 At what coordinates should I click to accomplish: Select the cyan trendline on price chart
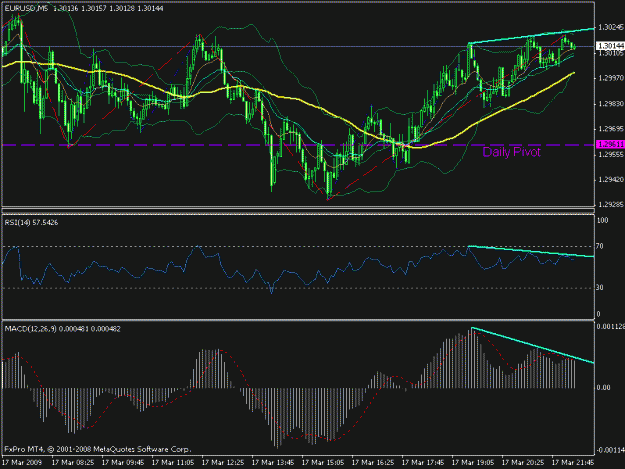pos(531,36)
